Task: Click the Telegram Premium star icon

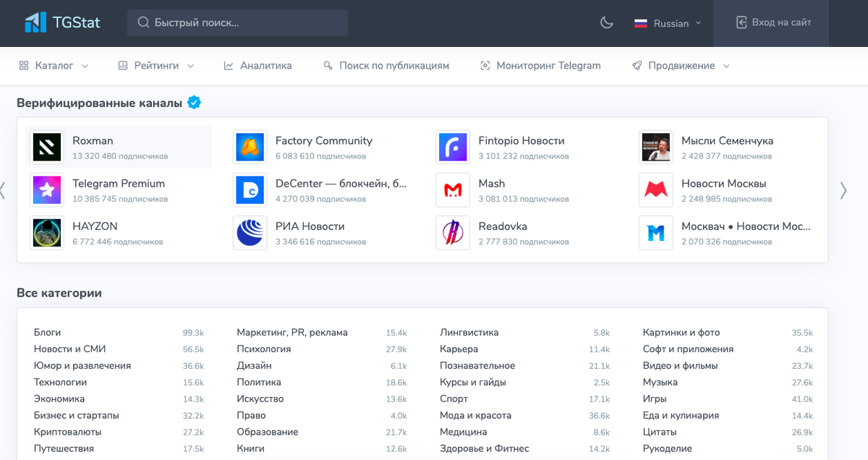Action: pos(47,190)
